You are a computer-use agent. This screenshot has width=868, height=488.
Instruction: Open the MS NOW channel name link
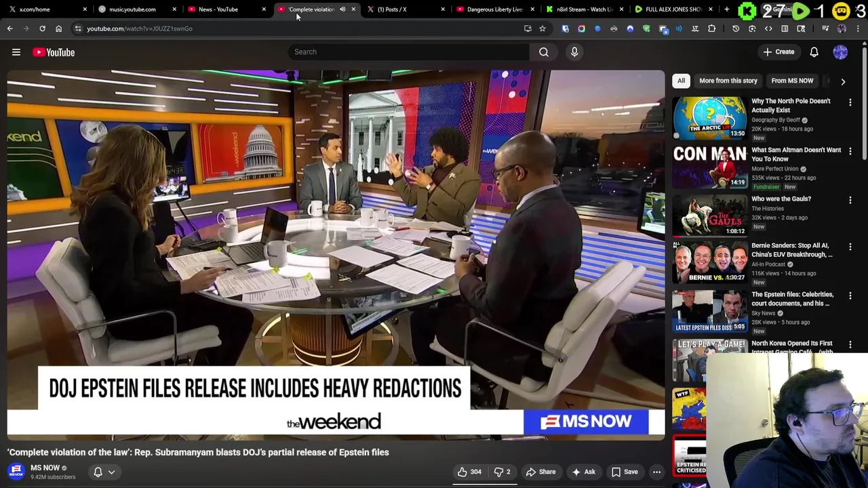(45, 468)
